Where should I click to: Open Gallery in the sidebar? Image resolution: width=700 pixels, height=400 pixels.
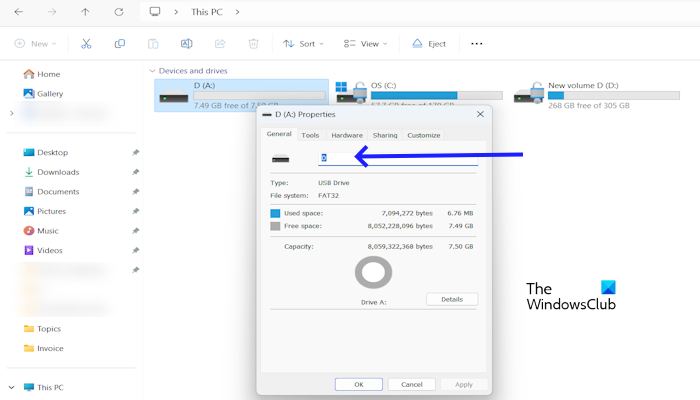click(x=43, y=94)
